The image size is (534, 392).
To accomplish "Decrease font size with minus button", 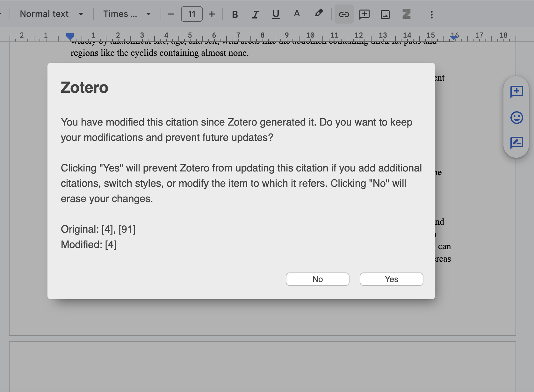I will tap(171, 14).
